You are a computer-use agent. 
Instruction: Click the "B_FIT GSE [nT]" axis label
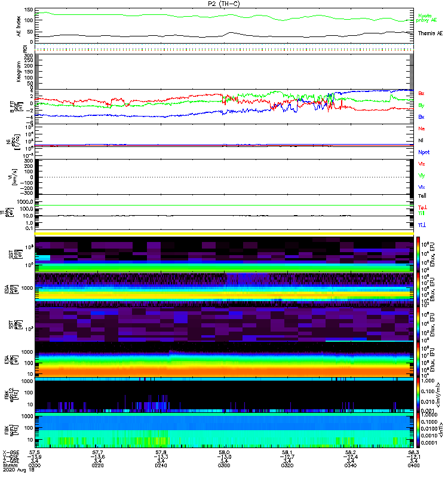pos(17,106)
